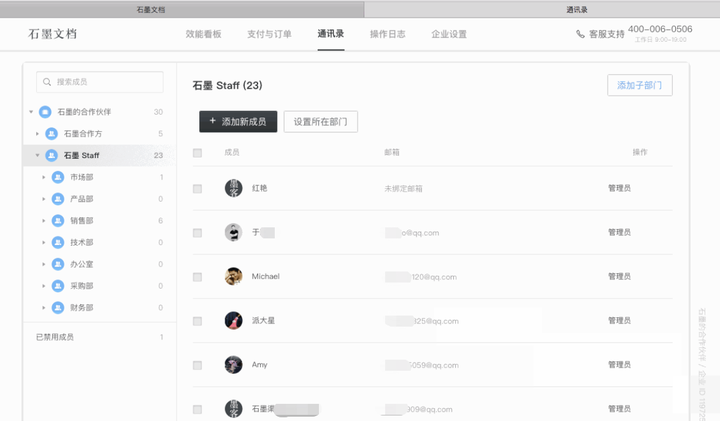Expand the 产品部 node arrow

44,199
